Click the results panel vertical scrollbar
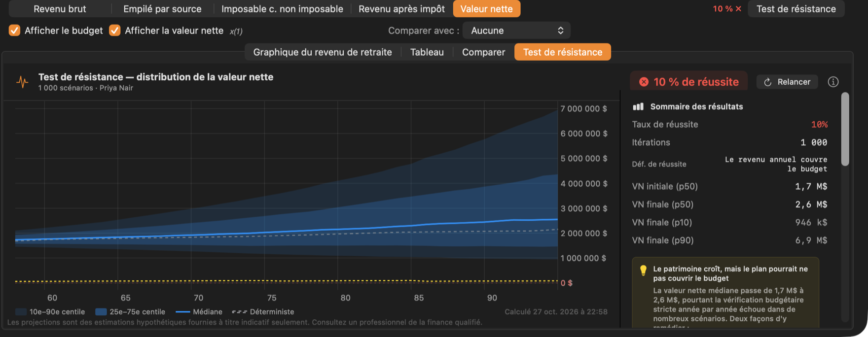This screenshot has height=337, width=868. pyautogui.click(x=845, y=129)
